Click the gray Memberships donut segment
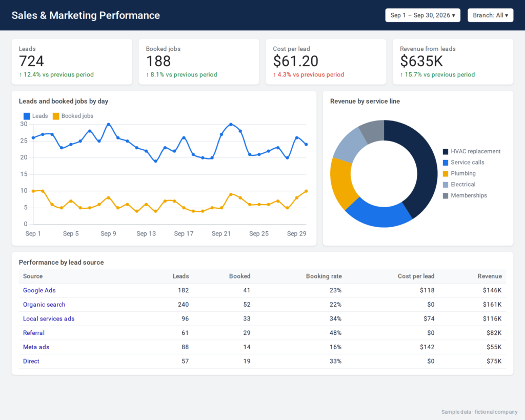The height and width of the screenshot is (420, 525). tap(373, 131)
